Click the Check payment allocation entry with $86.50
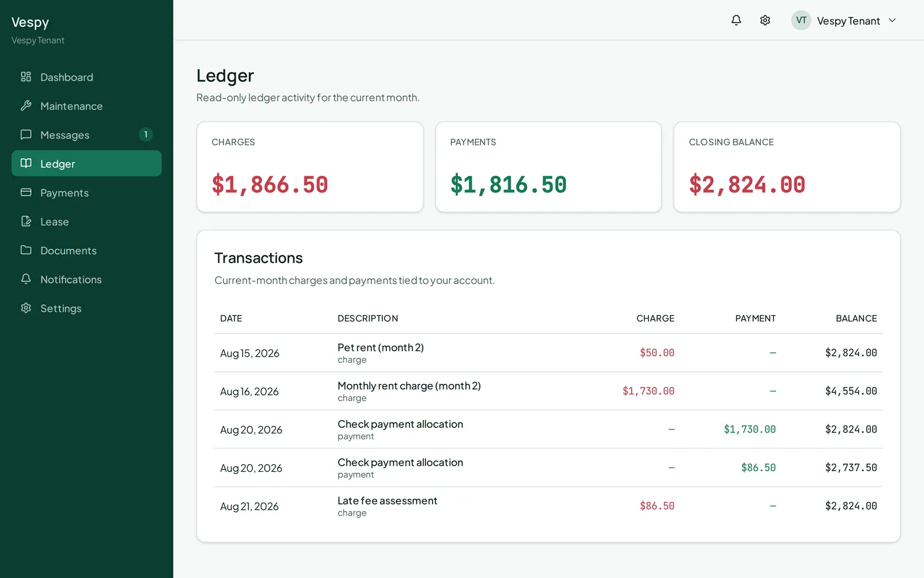924x578 pixels. (549, 468)
